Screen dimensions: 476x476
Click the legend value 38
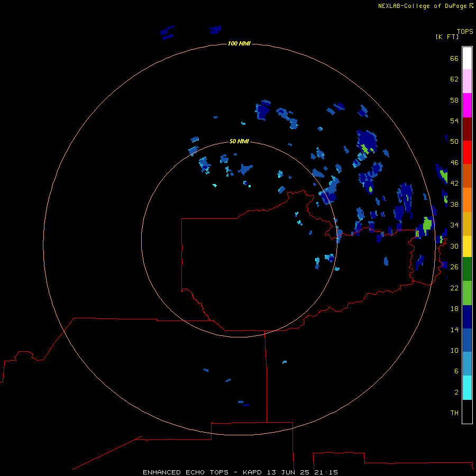tap(454, 204)
